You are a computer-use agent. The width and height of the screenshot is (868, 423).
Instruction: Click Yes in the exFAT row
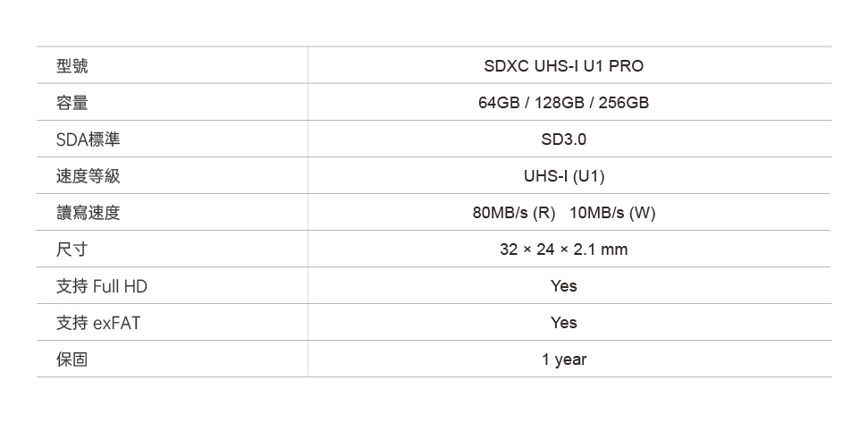[563, 323]
